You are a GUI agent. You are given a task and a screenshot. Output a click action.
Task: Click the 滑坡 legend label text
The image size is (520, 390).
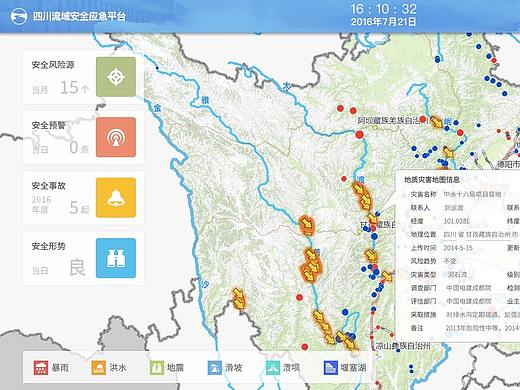tap(234, 368)
